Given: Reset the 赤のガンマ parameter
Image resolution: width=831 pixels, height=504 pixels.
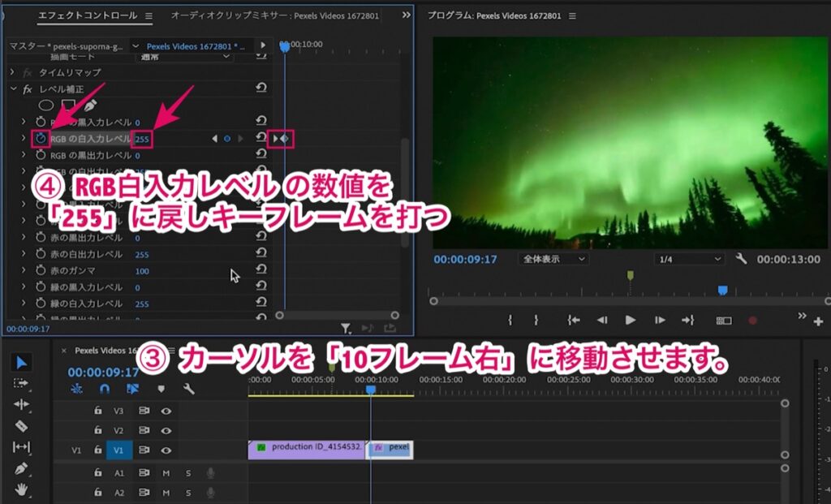Looking at the screenshot, I should 260,269.
